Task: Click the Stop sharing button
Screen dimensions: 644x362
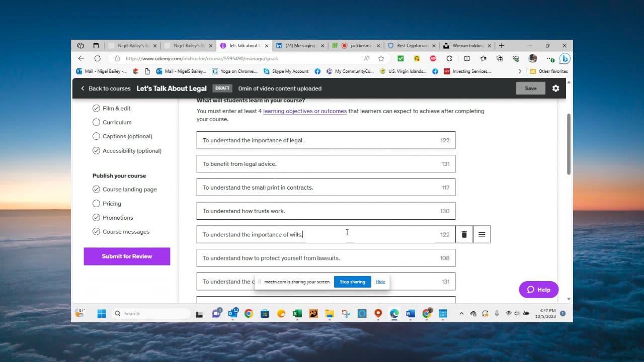Action: tap(352, 282)
